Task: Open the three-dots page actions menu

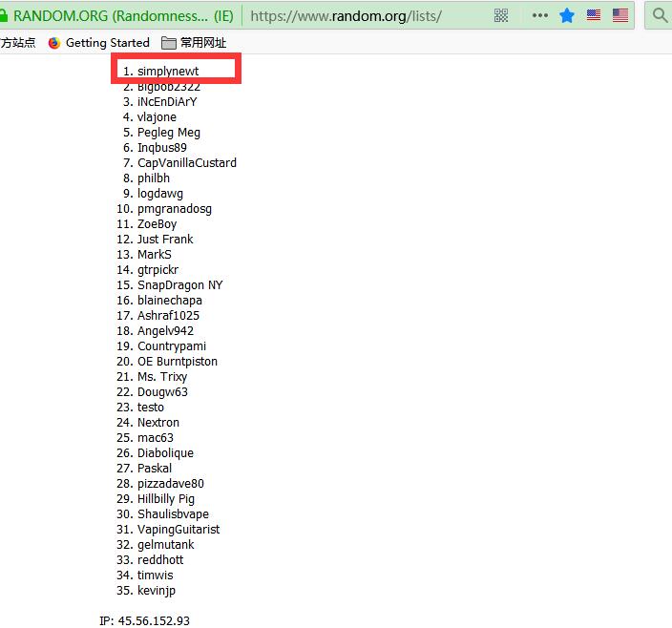Action: [x=540, y=15]
